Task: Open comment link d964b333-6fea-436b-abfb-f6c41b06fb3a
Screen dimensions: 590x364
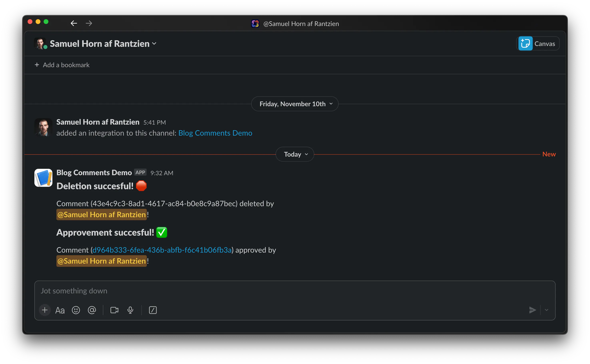Action: pyautogui.click(x=162, y=250)
